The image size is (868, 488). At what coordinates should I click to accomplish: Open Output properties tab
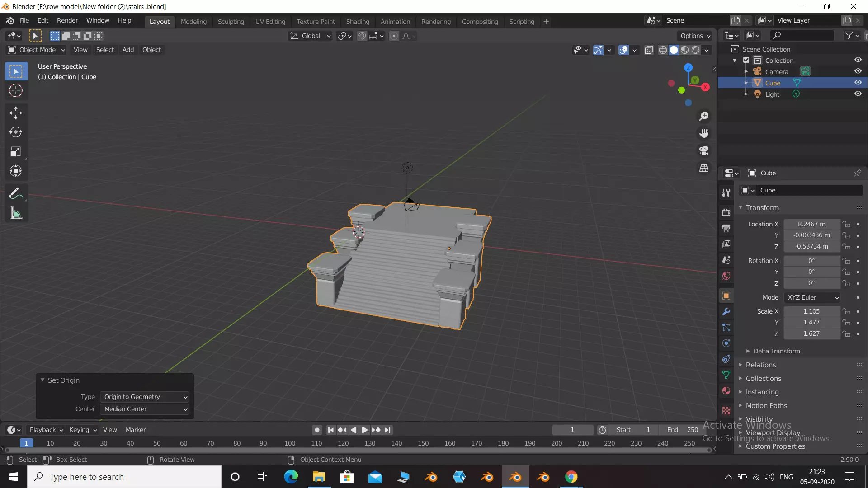pyautogui.click(x=726, y=228)
